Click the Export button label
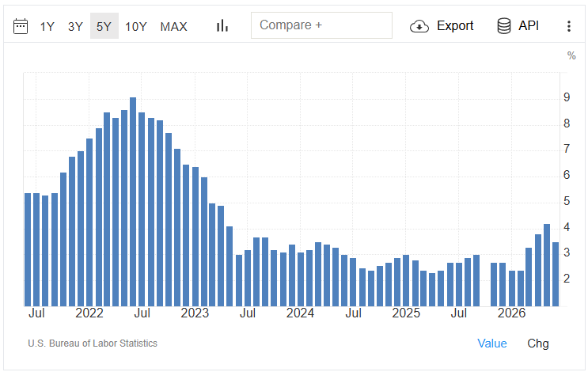The width and height of the screenshot is (588, 372). click(x=455, y=25)
